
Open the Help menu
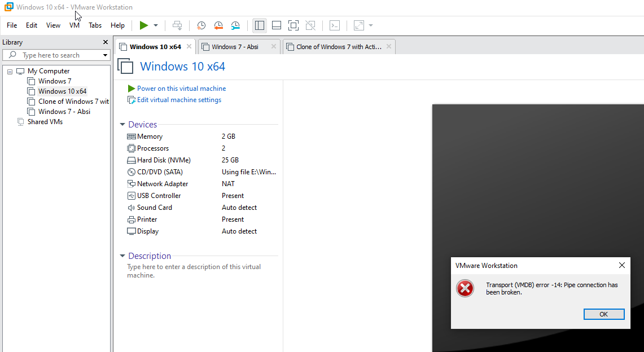pyautogui.click(x=117, y=25)
